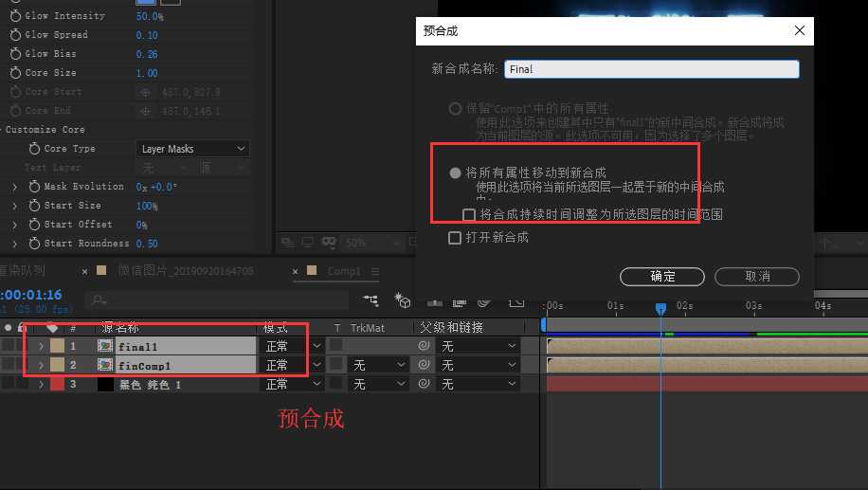This screenshot has height=490, width=868.
Task: Click the tan label color of finComp1
Action: coord(57,365)
